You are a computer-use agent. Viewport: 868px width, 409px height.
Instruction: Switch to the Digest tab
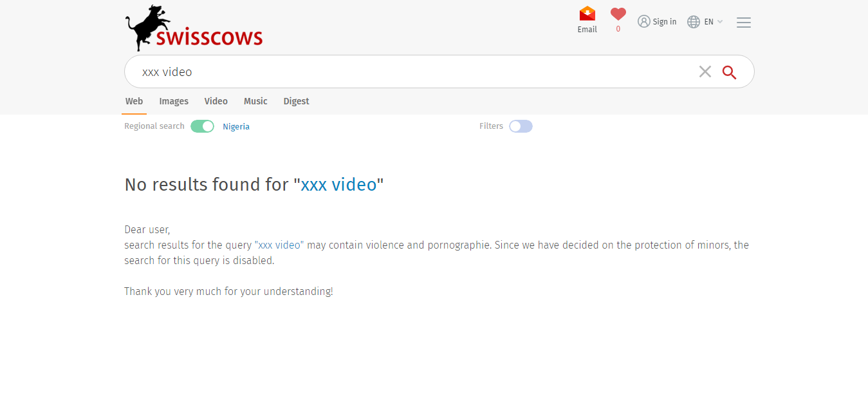point(297,101)
